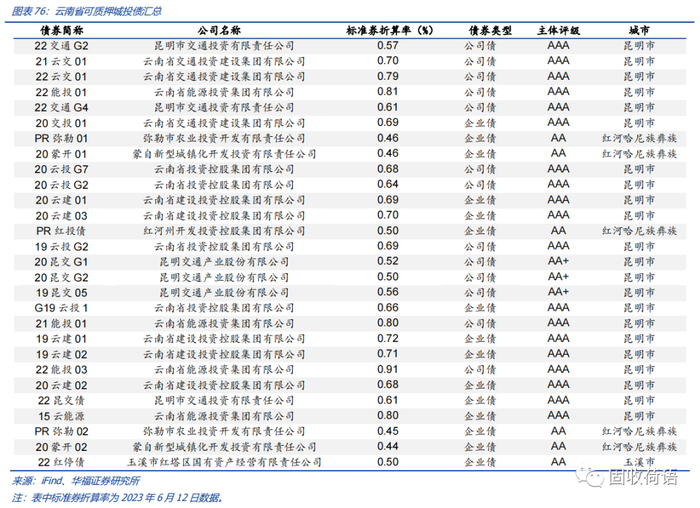Select 企业债 type in 20交投01 row
The height and width of the screenshot is (508, 700).
pyautogui.click(x=480, y=123)
